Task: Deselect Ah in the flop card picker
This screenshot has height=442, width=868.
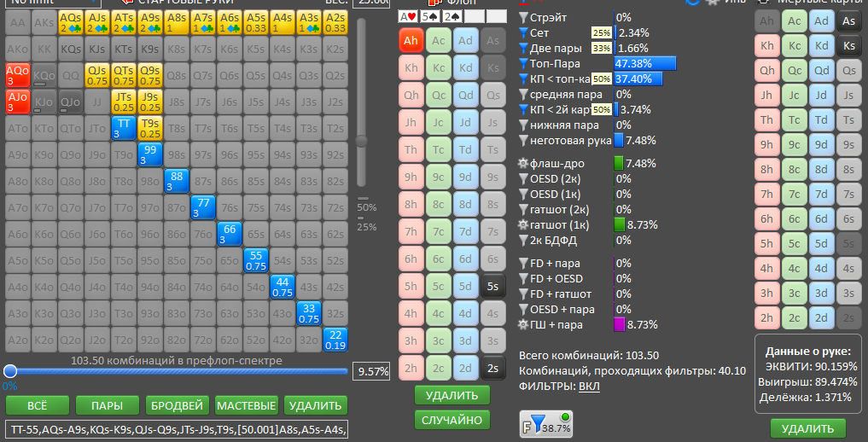Action: (411, 40)
